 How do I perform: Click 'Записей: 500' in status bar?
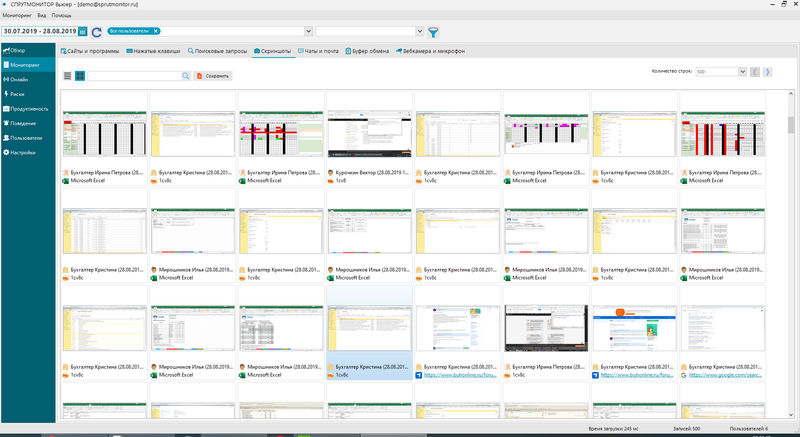click(x=687, y=429)
